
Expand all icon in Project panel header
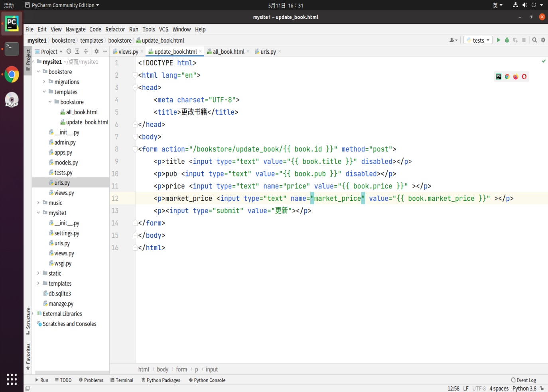click(x=77, y=51)
